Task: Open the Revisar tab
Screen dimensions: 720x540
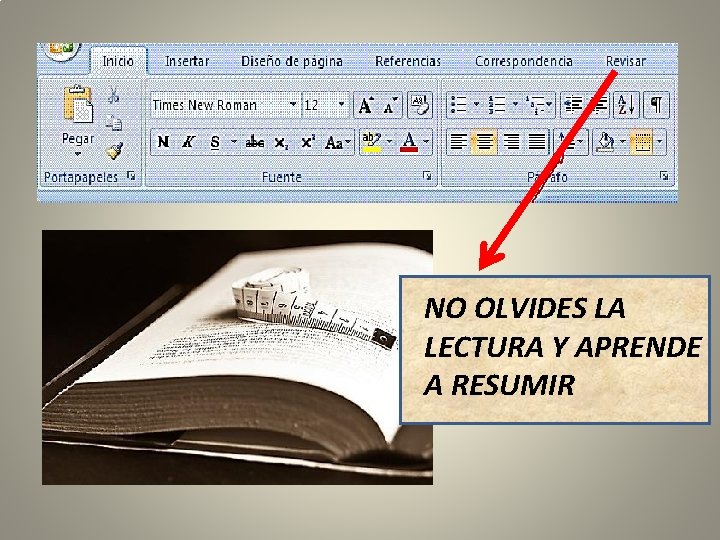Action: [x=625, y=62]
